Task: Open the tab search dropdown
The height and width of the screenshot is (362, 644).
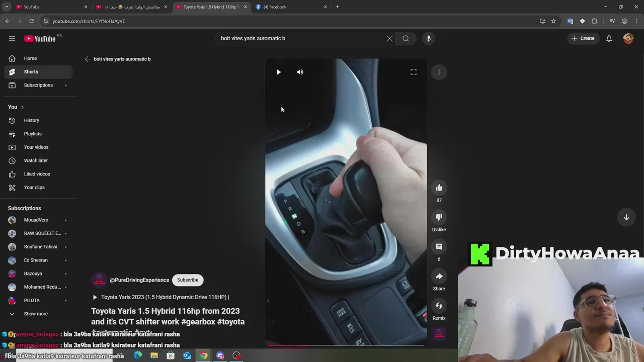Action: click(7, 7)
